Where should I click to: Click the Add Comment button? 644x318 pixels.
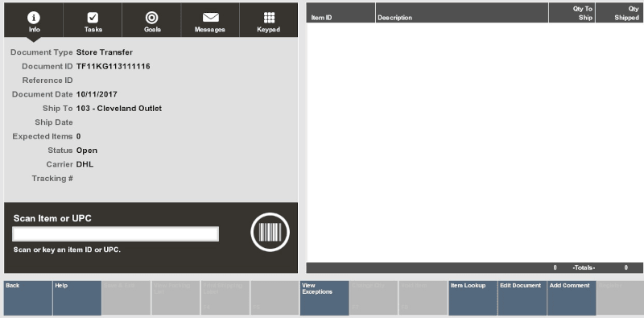point(572,299)
